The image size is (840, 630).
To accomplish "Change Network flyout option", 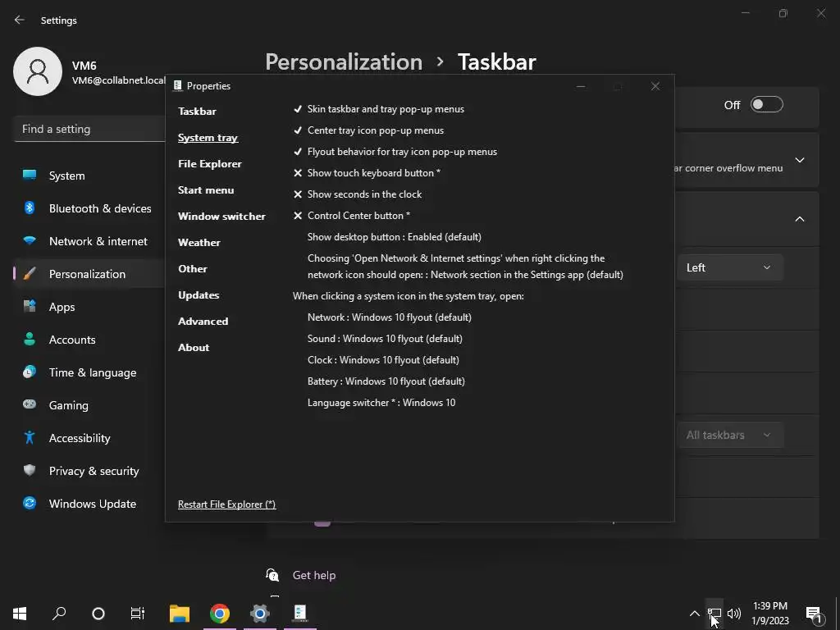I will pyautogui.click(x=390, y=317).
